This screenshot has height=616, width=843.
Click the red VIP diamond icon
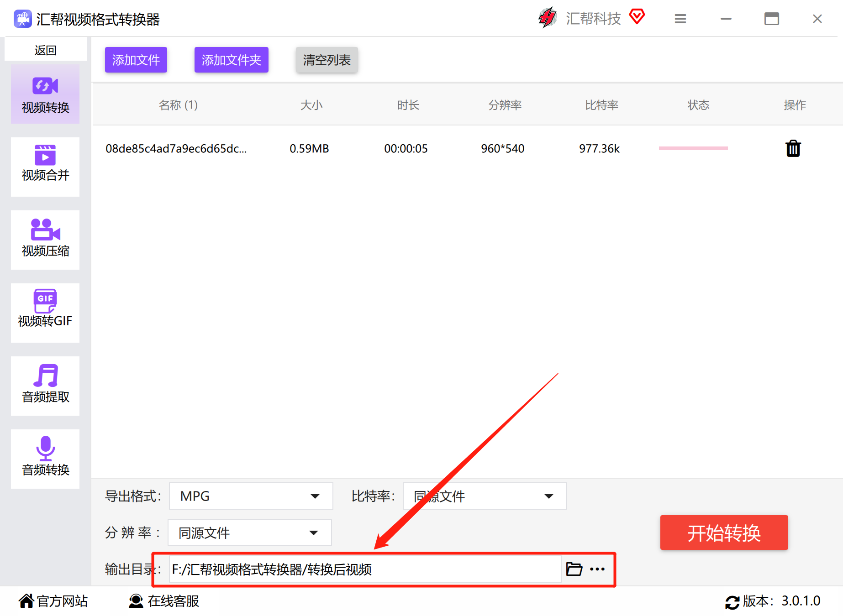pos(637,17)
